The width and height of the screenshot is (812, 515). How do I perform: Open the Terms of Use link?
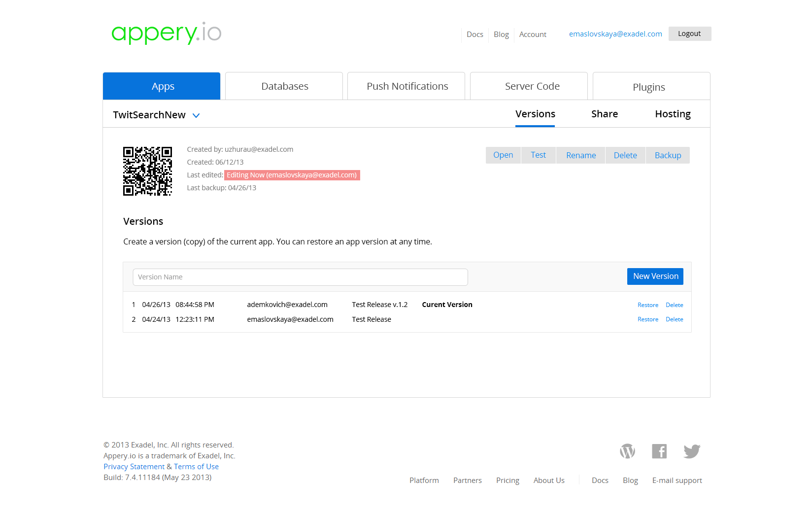[196, 467]
